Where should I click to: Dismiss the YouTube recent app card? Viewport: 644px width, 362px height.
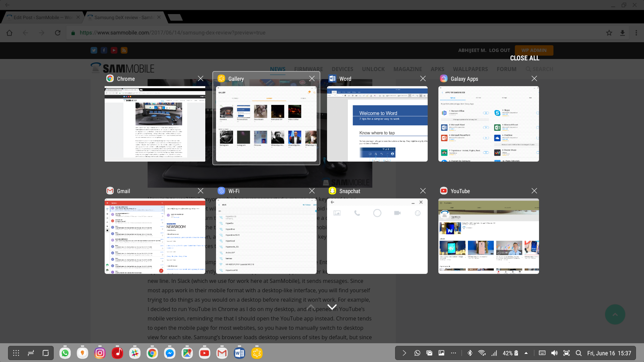pos(534,191)
